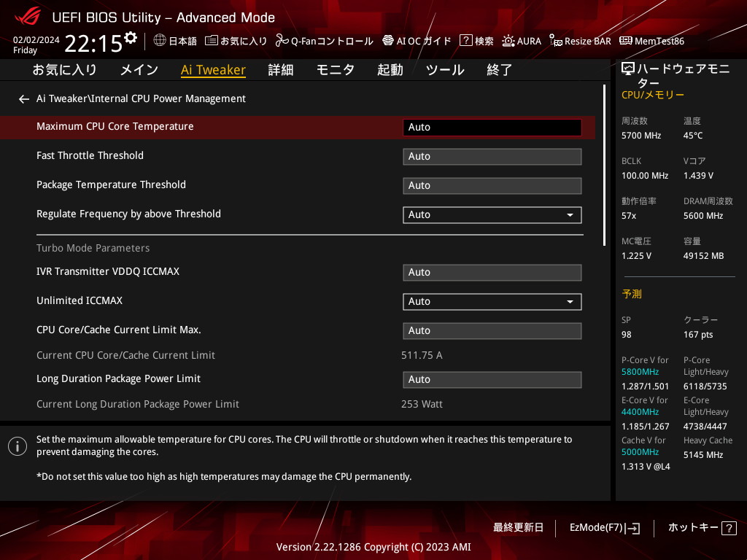
Task: Click the 511.75 A current limit value
Action: 422,355
